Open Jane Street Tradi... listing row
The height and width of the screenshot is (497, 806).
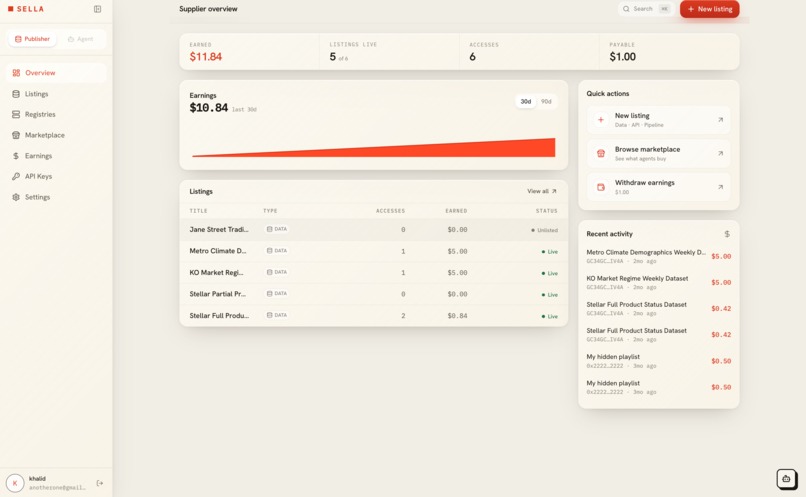tap(374, 230)
